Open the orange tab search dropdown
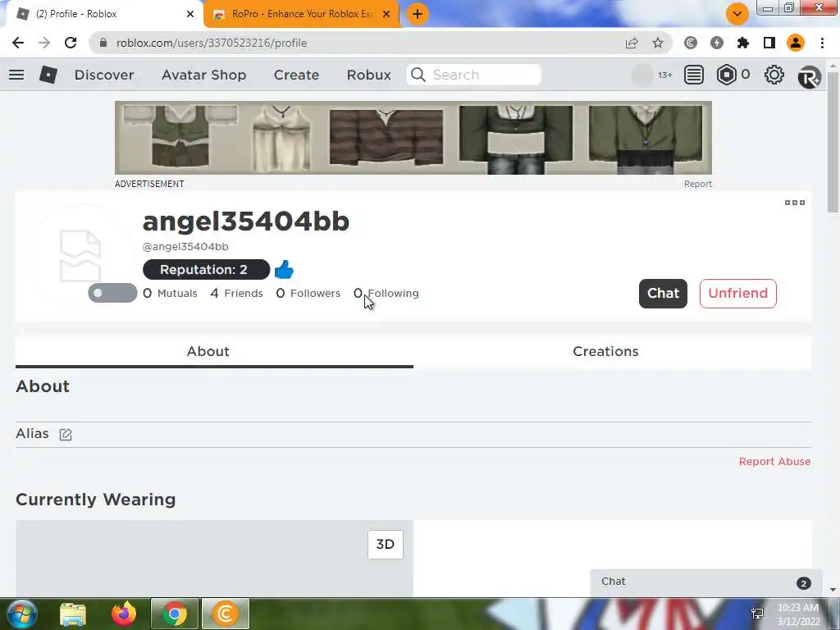The image size is (840, 630). tap(737, 14)
